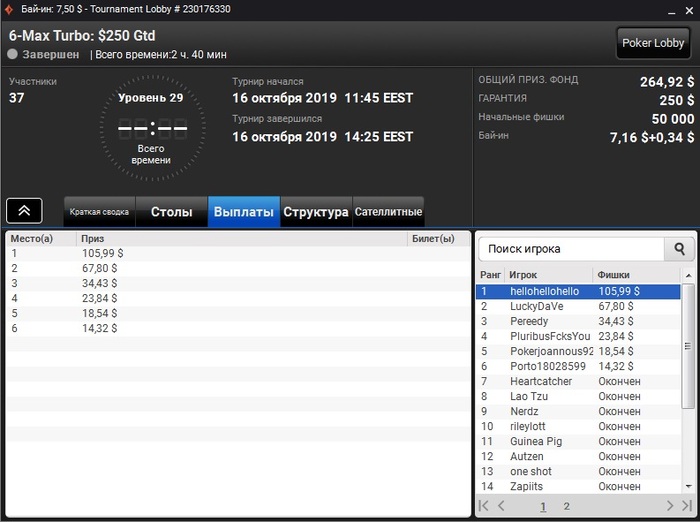This screenshot has height=522, width=700.
Task: Jump to last players page arrow
Action: 687,506
